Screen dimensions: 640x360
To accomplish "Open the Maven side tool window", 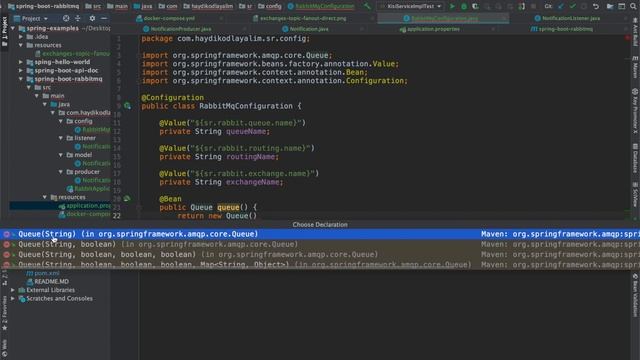I will point(635,67).
